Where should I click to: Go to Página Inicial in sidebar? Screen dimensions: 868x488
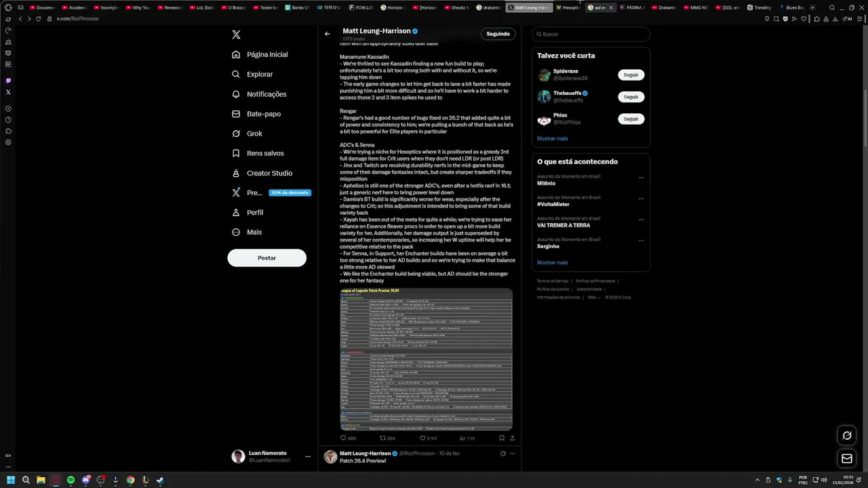(x=260, y=54)
